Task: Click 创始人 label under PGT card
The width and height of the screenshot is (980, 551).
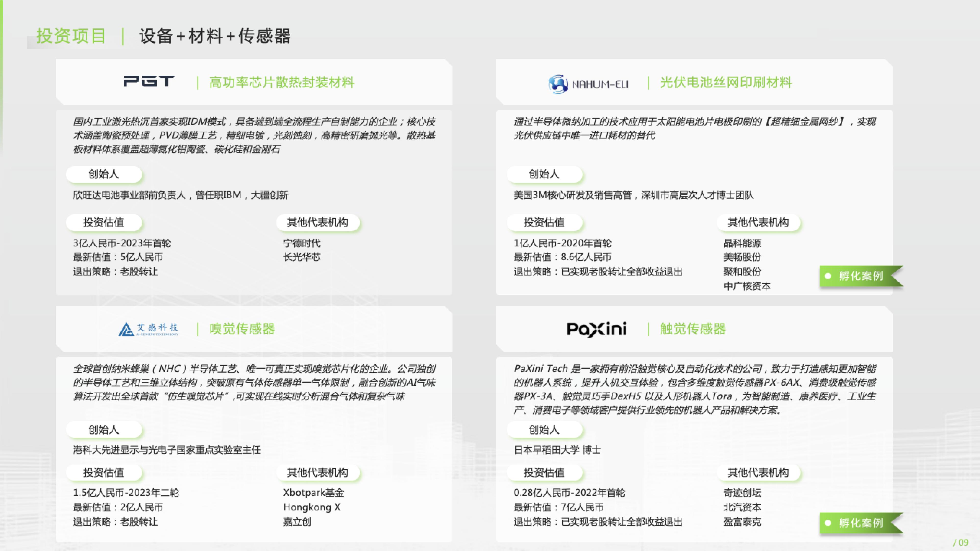Action: (103, 174)
